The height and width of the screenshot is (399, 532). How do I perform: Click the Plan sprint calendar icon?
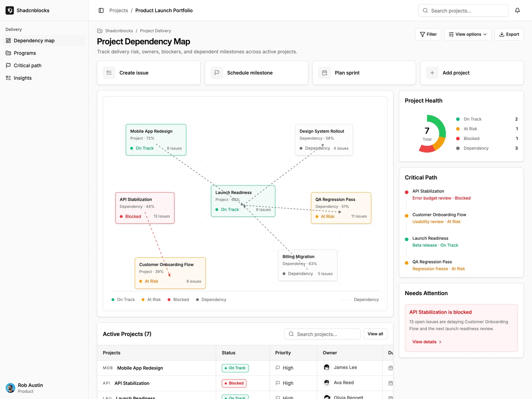(325, 73)
